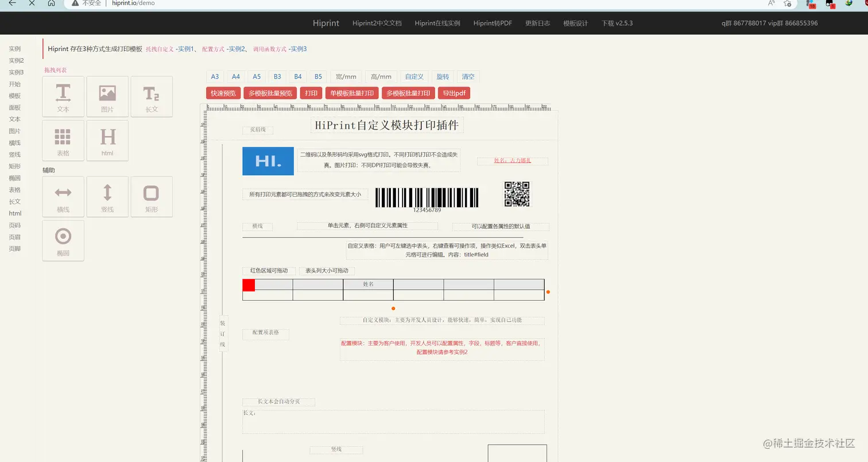Add page to favorites with star icon
868x462 pixels.
click(788, 3)
